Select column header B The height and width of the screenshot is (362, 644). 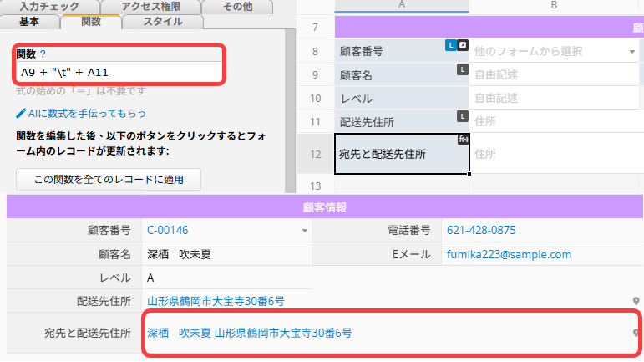554,5
